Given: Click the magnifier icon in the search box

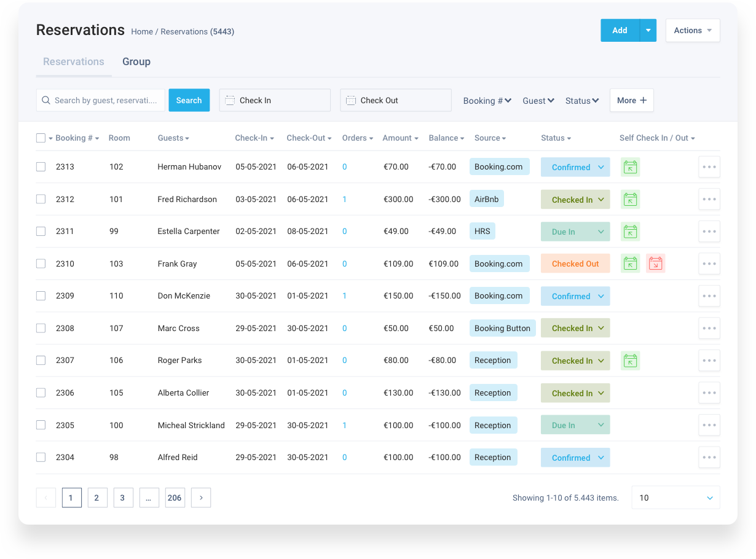Looking at the screenshot, I should (46, 100).
